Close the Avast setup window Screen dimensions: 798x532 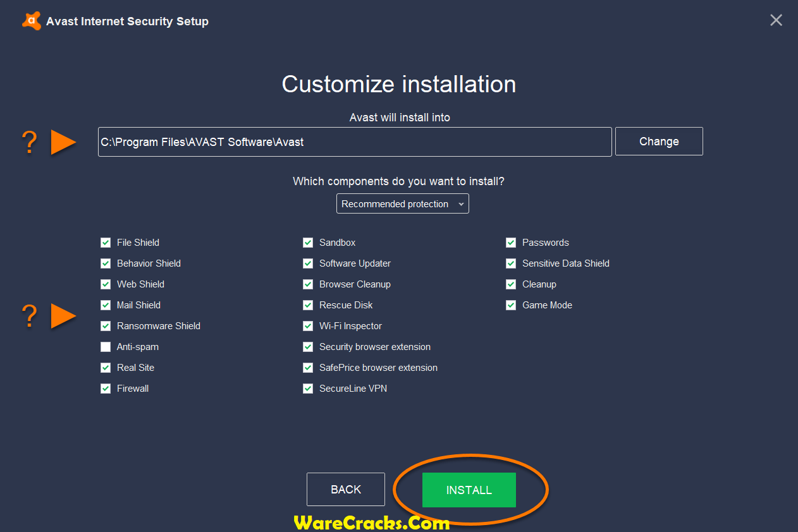tap(776, 20)
